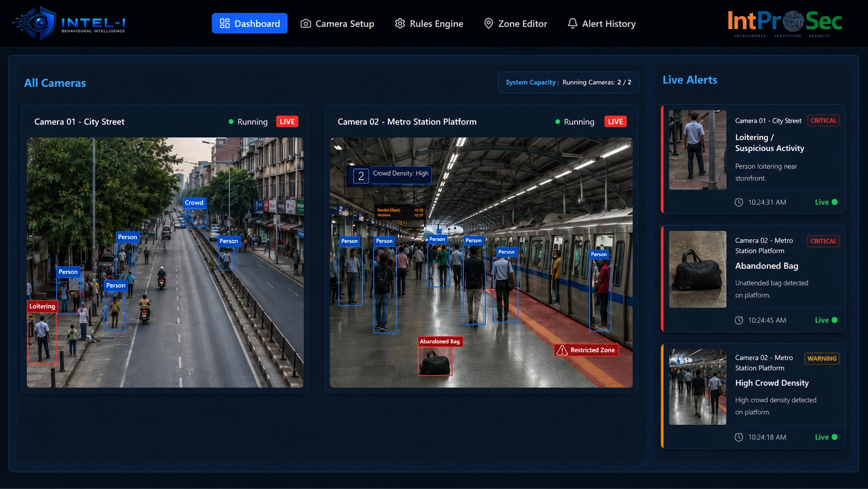Click the clock icon beside 10:24:31 AM
This screenshot has height=489, width=868.
pyautogui.click(x=739, y=202)
